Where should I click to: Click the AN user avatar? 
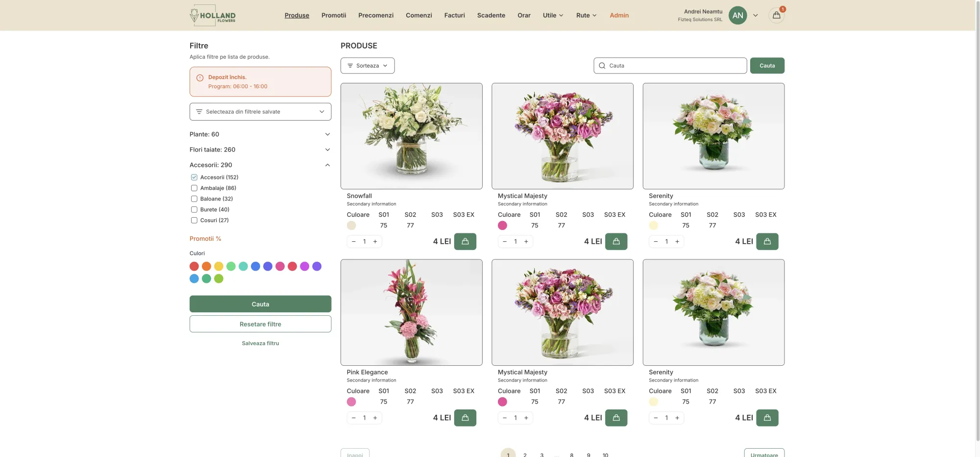point(737,15)
